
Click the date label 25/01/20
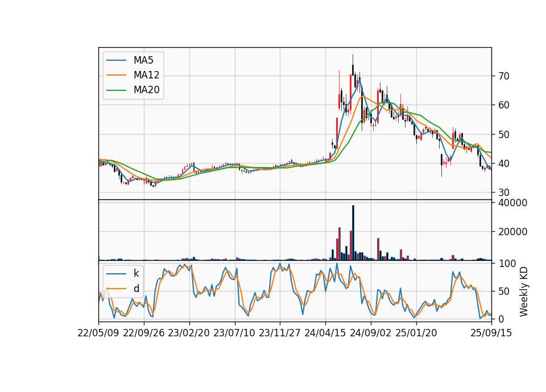416,333
